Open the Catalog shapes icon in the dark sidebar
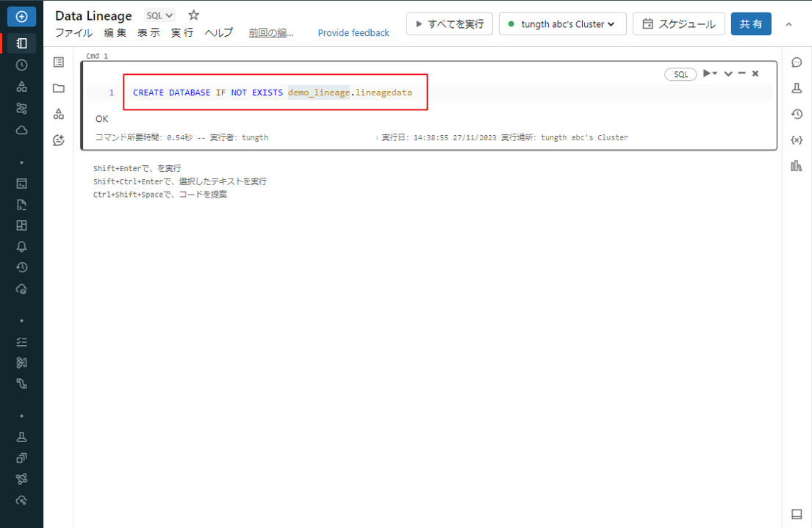This screenshot has height=528, width=812. coord(21,87)
